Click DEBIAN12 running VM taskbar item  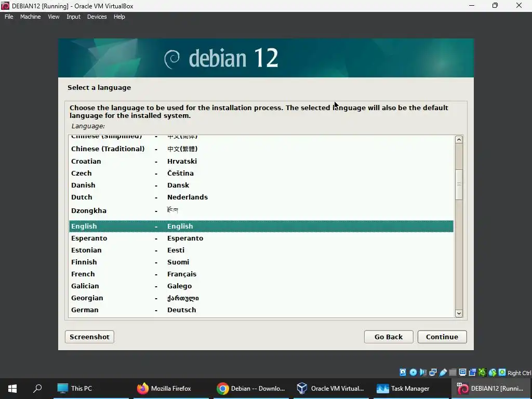491,389
